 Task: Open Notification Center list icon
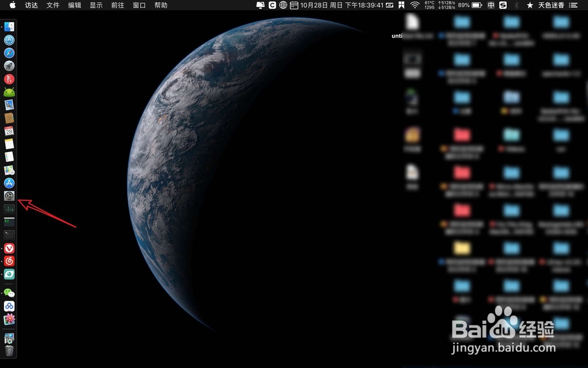[573, 5]
